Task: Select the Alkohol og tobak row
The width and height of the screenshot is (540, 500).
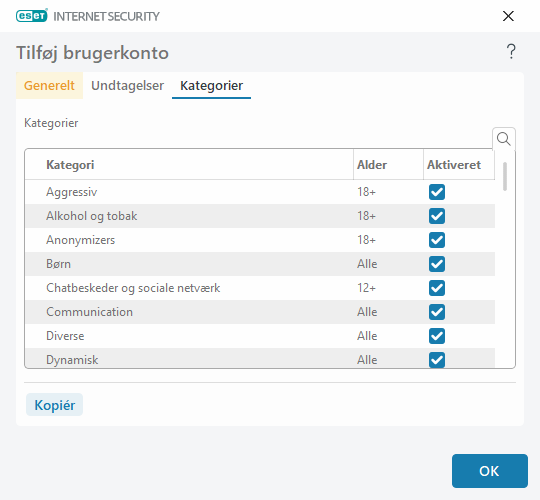Action: (260, 216)
